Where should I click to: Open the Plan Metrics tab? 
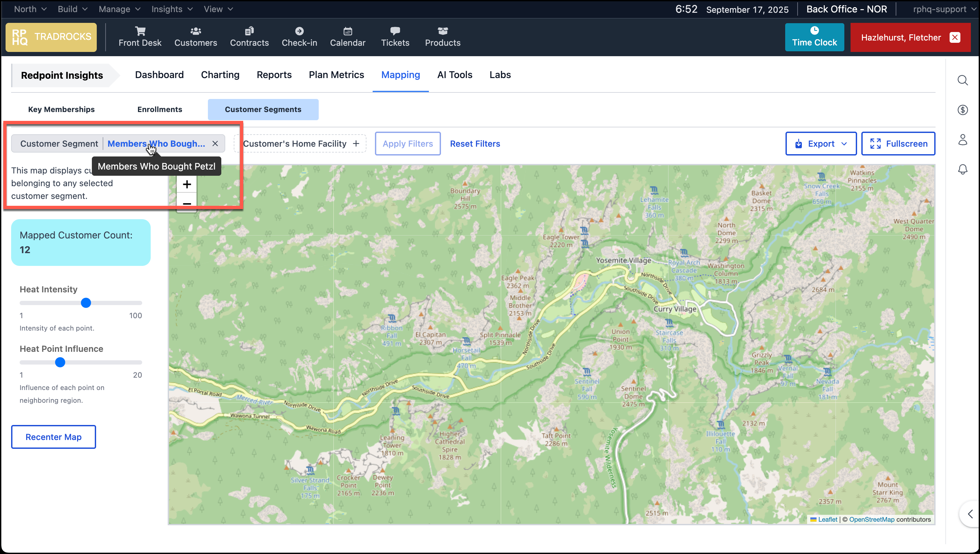coord(336,74)
